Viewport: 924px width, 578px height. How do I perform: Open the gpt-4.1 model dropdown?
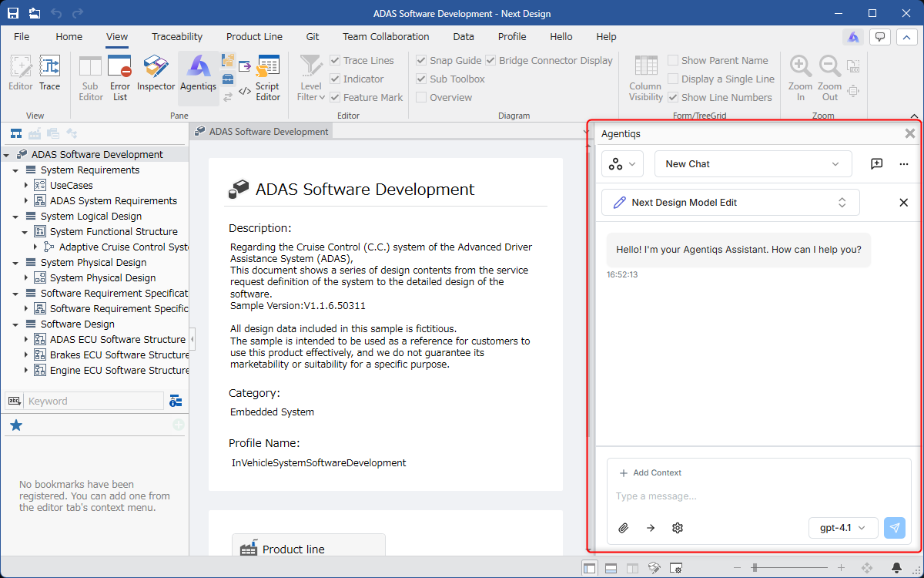point(843,528)
